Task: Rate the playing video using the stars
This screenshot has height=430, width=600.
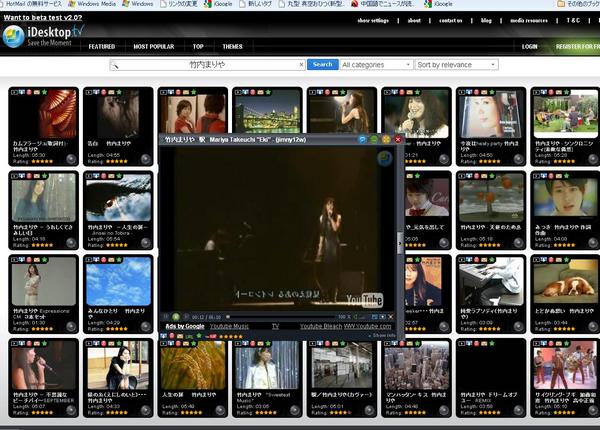Action: 230,336
